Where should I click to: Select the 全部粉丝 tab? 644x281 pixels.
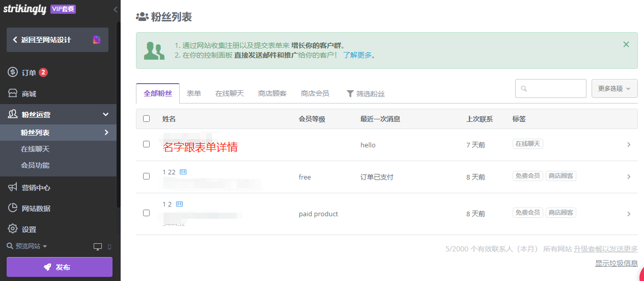click(158, 93)
